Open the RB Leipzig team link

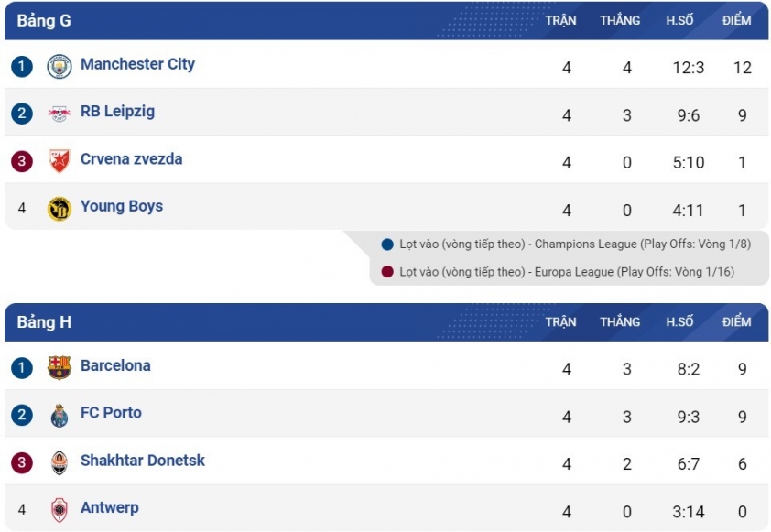117,112
